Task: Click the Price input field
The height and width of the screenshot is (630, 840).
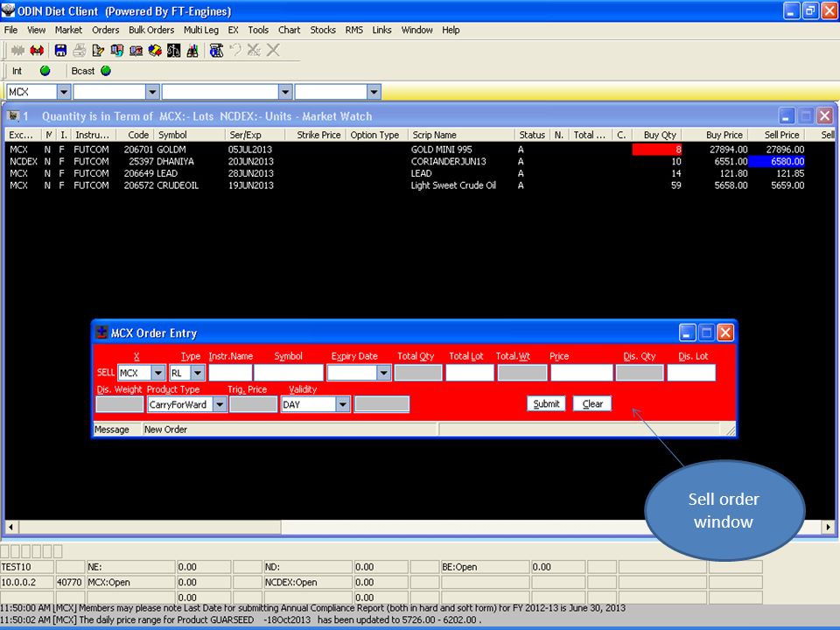Action: point(582,373)
